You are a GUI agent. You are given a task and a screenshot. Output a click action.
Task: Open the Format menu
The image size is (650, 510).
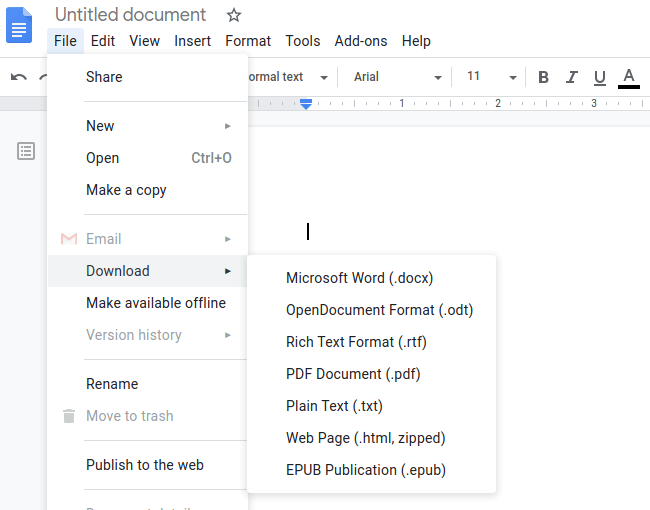(248, 41)
